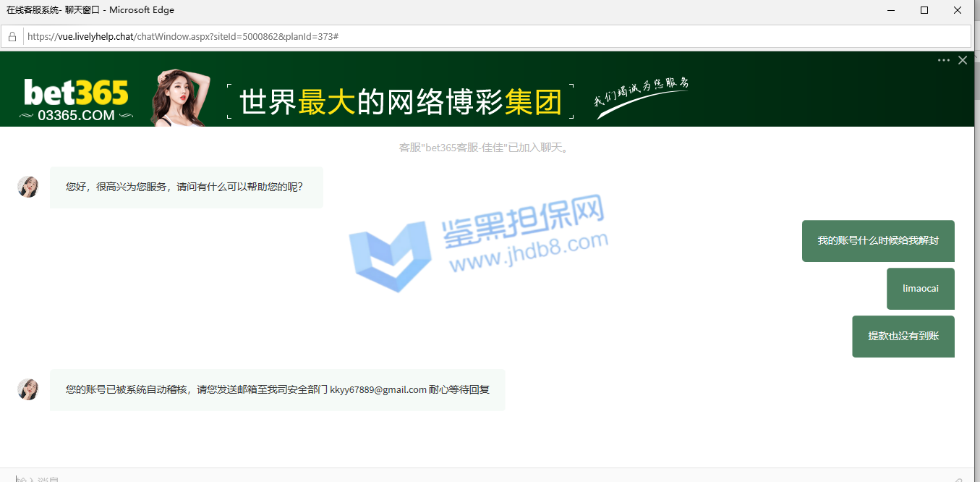The image size is (980, 482).
Task: Open the three-dots chat options menu
Action: (943, 60)
